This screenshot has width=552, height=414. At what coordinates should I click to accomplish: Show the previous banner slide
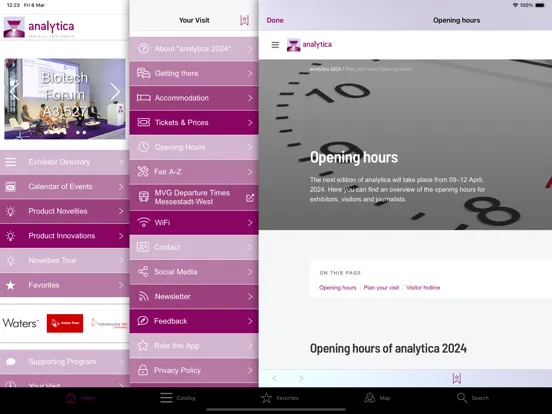pyautogui.click(x=14, y=92)
